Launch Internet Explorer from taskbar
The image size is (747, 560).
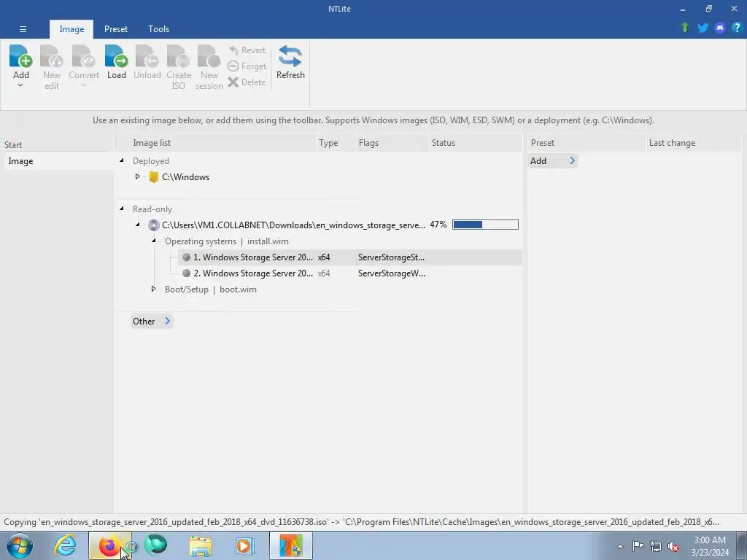pyautogui.click(x=65, y=545)
